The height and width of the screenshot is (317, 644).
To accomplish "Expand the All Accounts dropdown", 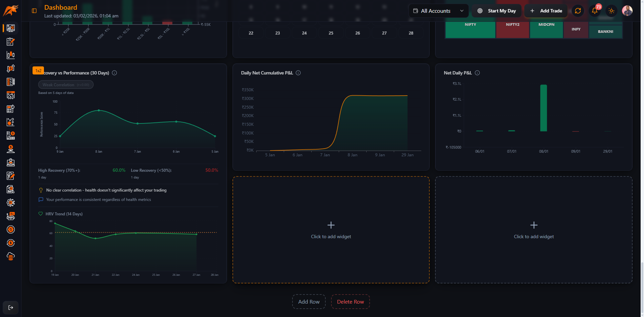I will [438, 11].
